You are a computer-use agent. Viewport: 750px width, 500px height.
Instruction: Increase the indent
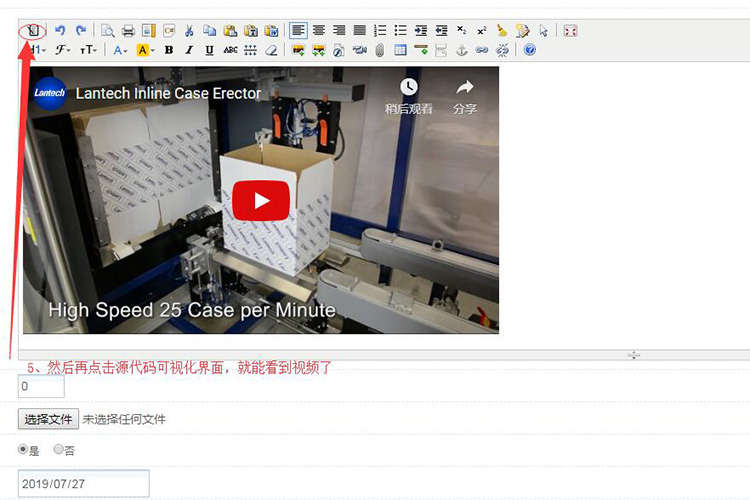(x=421, y=31)
